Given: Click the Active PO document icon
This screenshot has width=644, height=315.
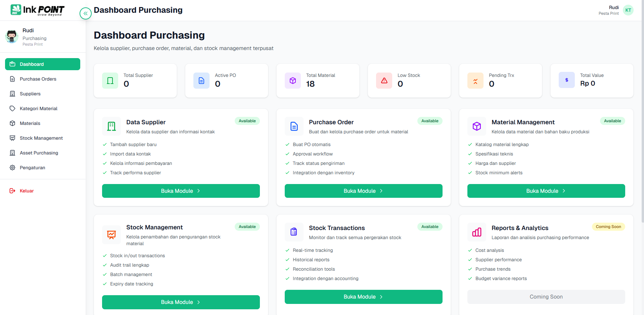Looking at the screenshot, I should 201,81.
